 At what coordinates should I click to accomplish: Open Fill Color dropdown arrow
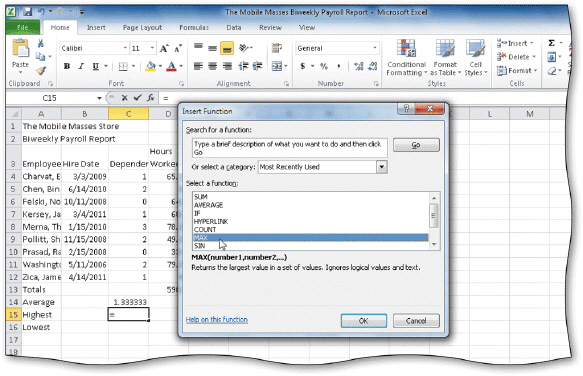(160, 66)
